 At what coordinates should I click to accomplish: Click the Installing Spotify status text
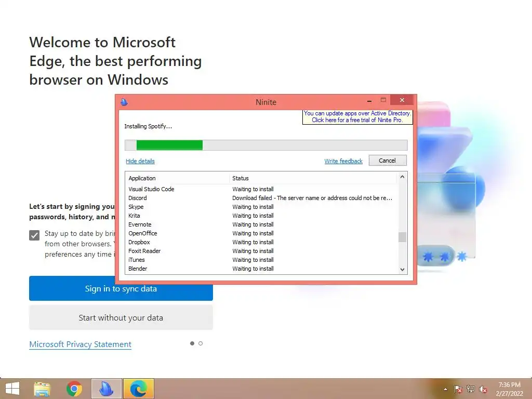(148, 126)
